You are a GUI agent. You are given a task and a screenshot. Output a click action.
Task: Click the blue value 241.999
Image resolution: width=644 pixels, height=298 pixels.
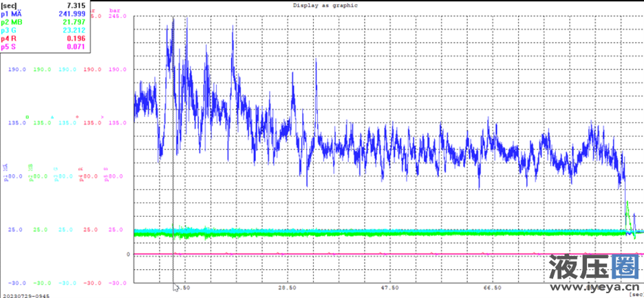click(72, 14)
